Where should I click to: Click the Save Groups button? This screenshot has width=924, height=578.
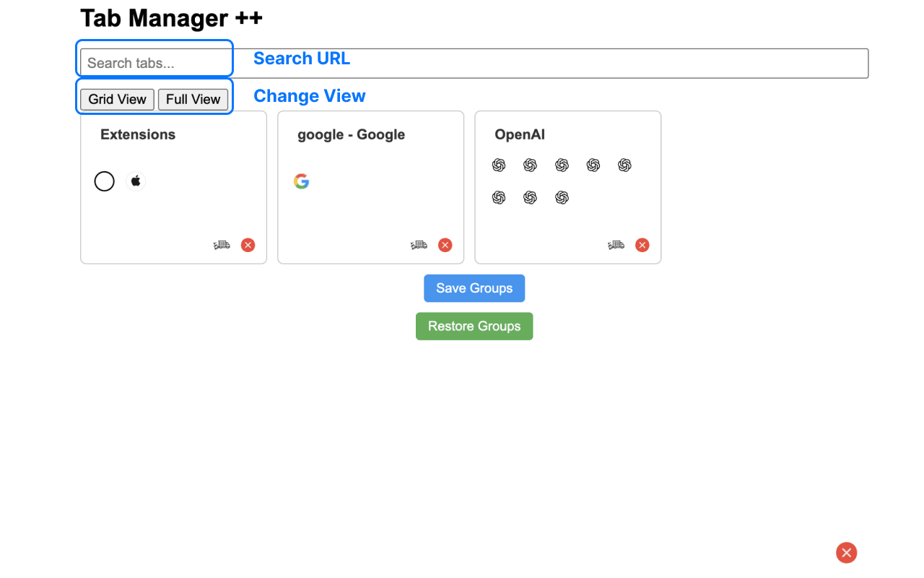tap(474, 288)
